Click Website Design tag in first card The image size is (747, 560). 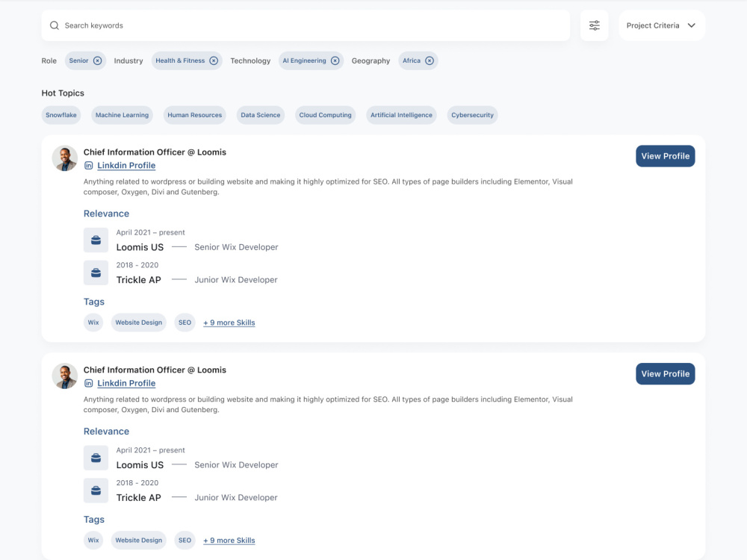(139, 323)
